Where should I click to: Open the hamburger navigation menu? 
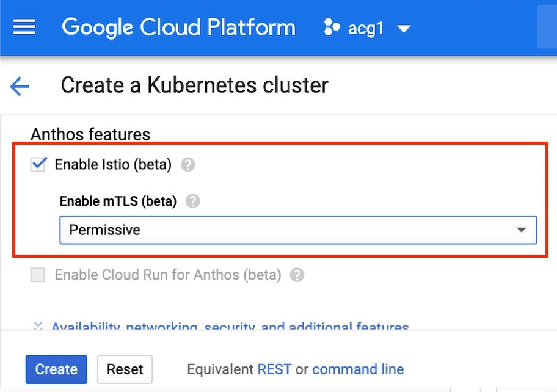24,27
